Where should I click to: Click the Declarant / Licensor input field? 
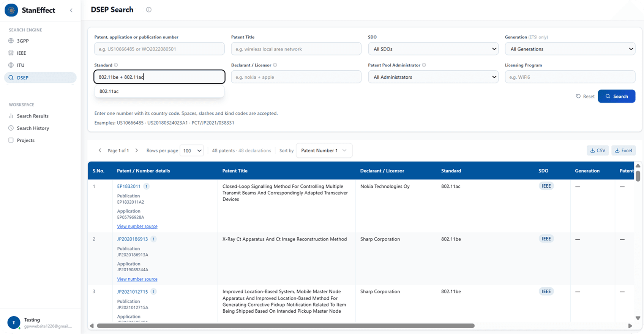click(x=296, y=77)
